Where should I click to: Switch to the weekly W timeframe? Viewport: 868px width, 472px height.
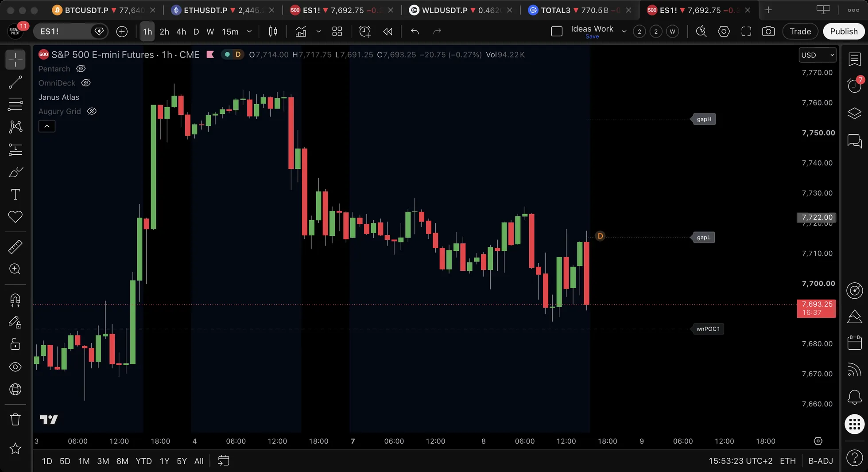[210, 31]
